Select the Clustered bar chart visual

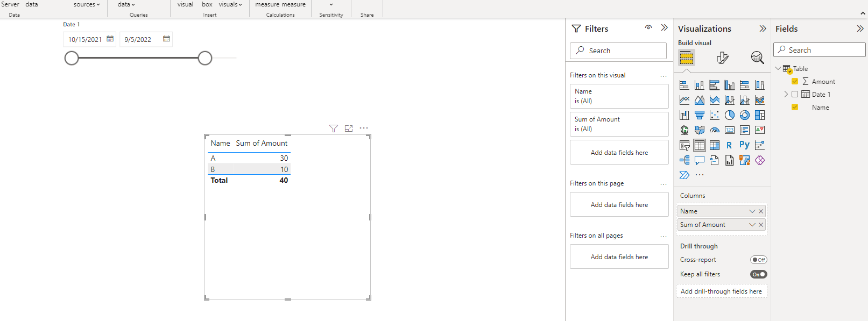coord(714,85)
